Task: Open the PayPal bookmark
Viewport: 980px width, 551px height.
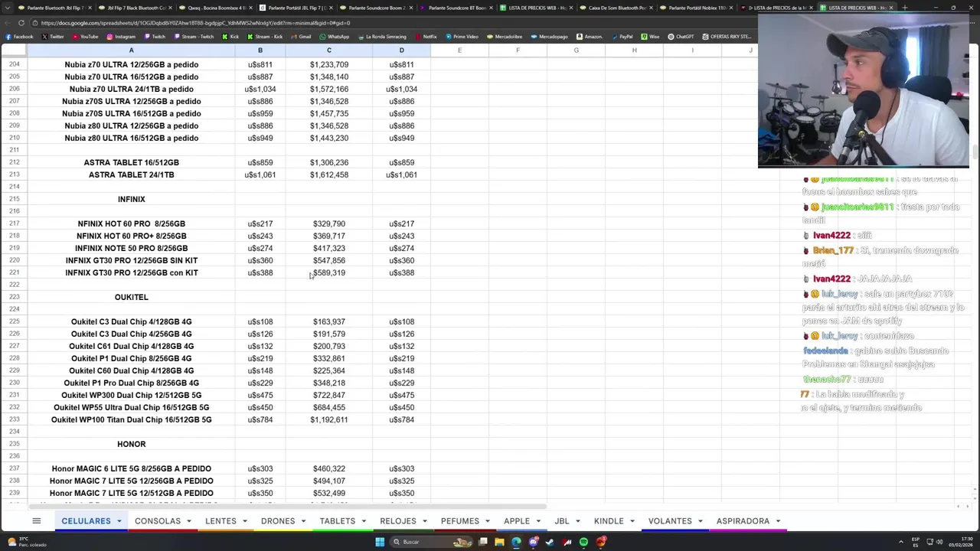Action: [x=622, y=37]
